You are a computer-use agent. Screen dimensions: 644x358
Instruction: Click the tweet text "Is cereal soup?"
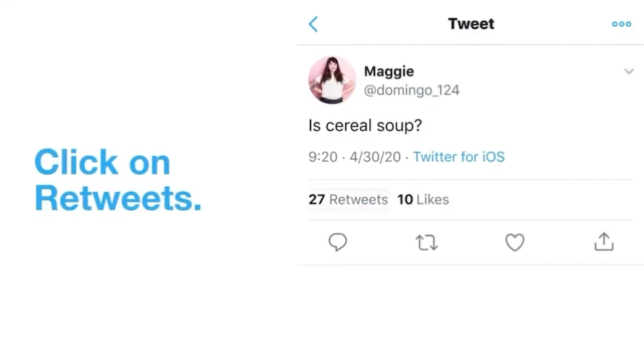(366, 125)
